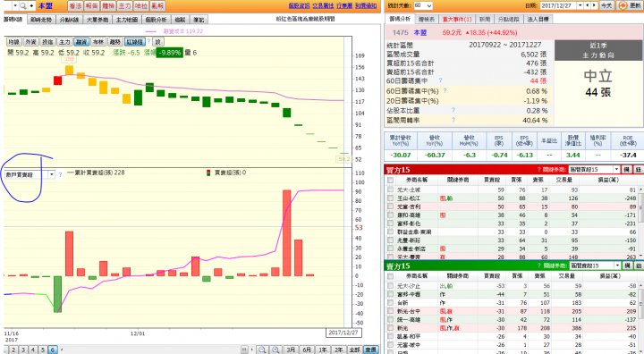Set chart range to 3月
644x354 pixels.
pos(291,350)
